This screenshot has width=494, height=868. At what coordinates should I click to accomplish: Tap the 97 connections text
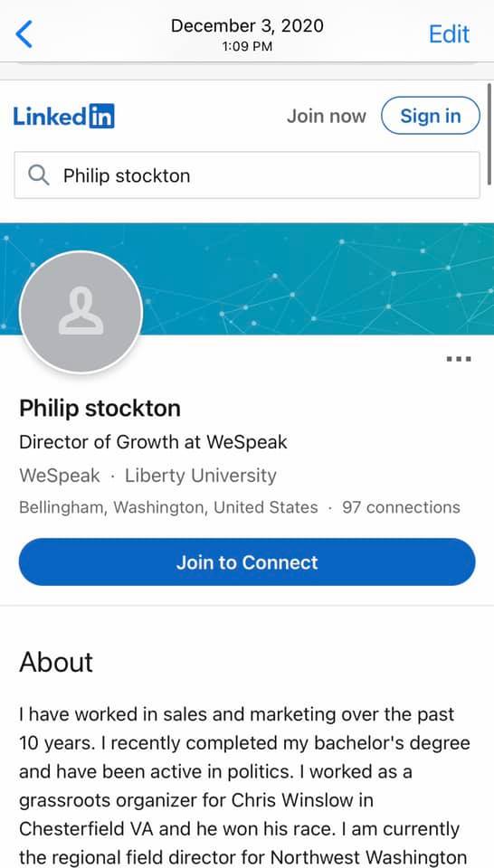401,507
